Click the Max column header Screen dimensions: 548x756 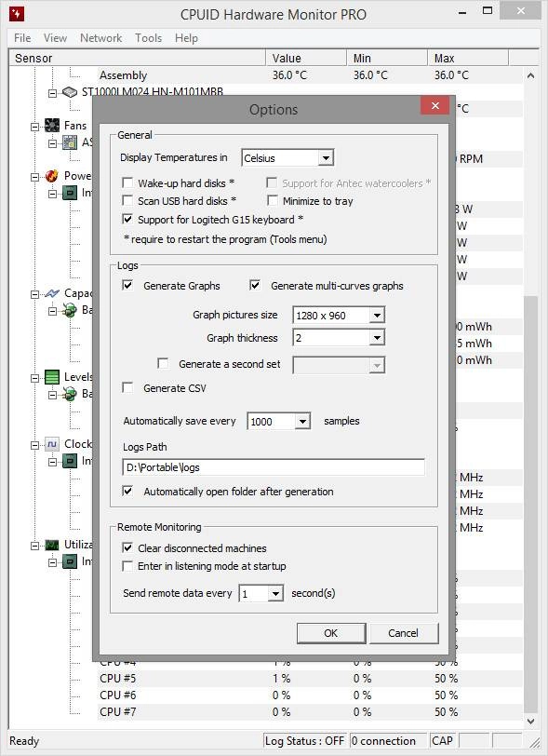(468, 59)
